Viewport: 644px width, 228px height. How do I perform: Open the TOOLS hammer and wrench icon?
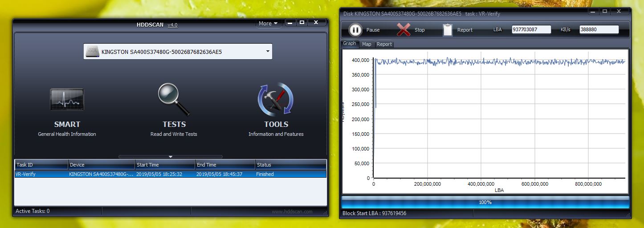pos(276,100)
